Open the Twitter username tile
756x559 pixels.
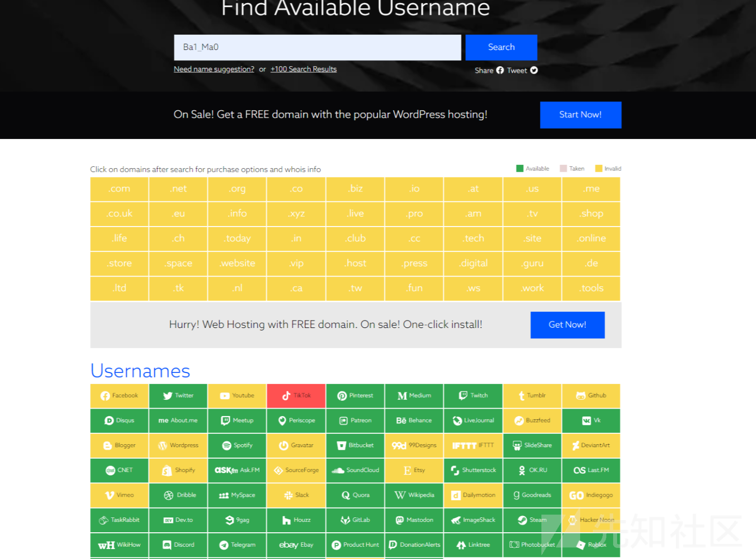click(178, 396)
